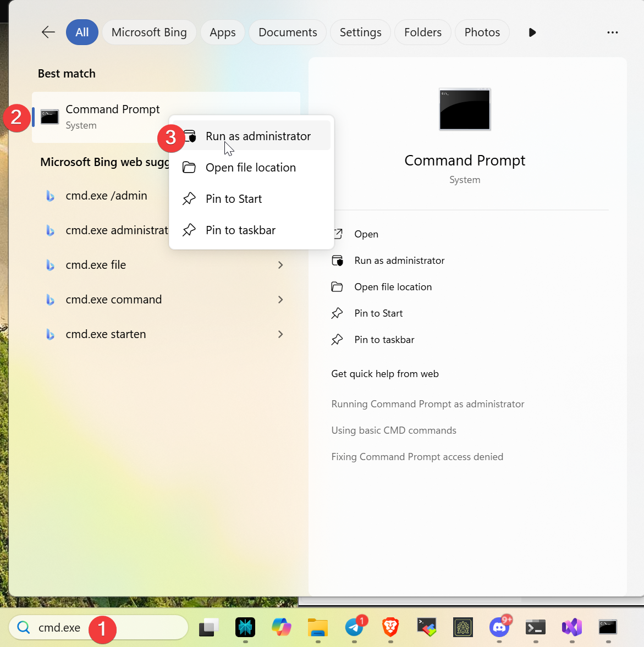
Task: Select Run as administrator in context menu
Action: pos(258,136)
